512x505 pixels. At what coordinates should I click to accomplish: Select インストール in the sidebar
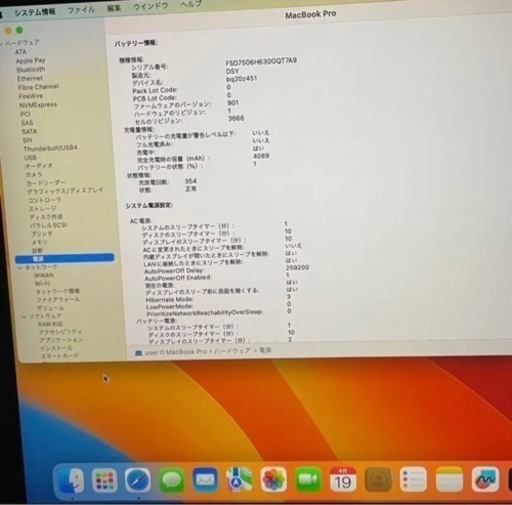coord(57,348)
